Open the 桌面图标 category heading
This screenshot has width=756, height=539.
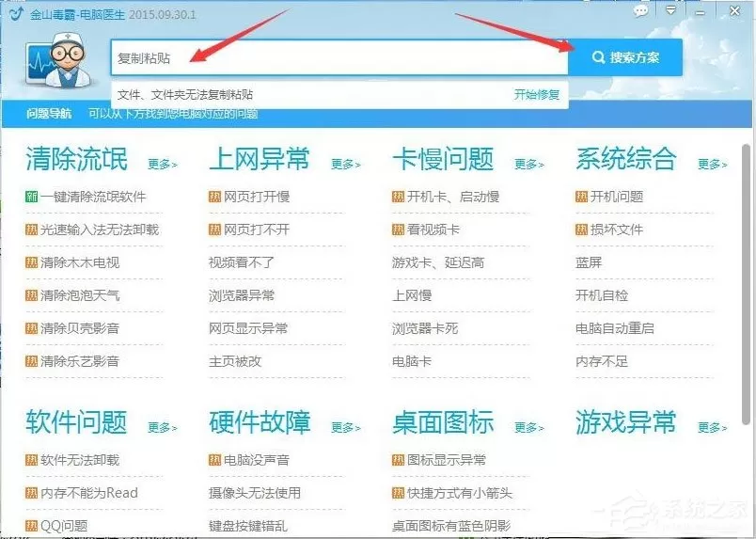pyautogui.click(x=443, y=421)
